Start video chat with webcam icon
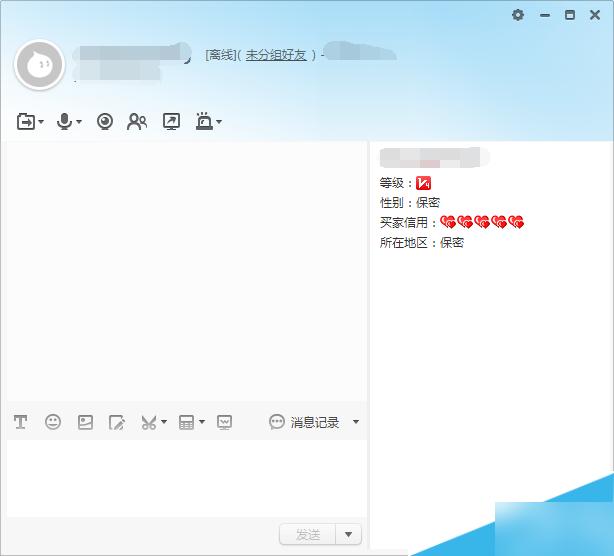 coord(105,121)
